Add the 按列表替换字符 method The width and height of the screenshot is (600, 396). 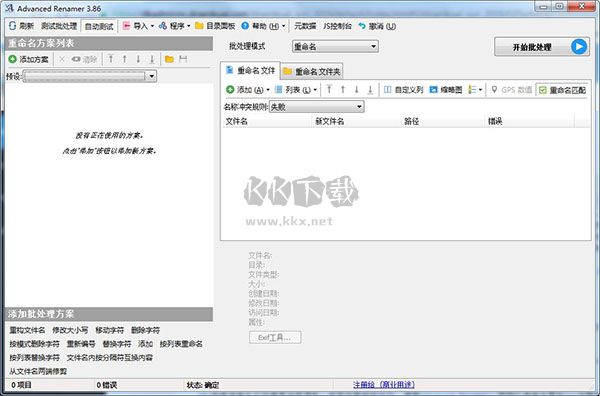pos(34,357)
